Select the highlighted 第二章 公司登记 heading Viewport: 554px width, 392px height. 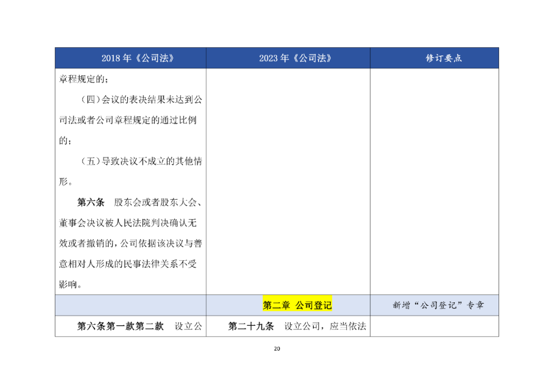[x=297, y=305]
